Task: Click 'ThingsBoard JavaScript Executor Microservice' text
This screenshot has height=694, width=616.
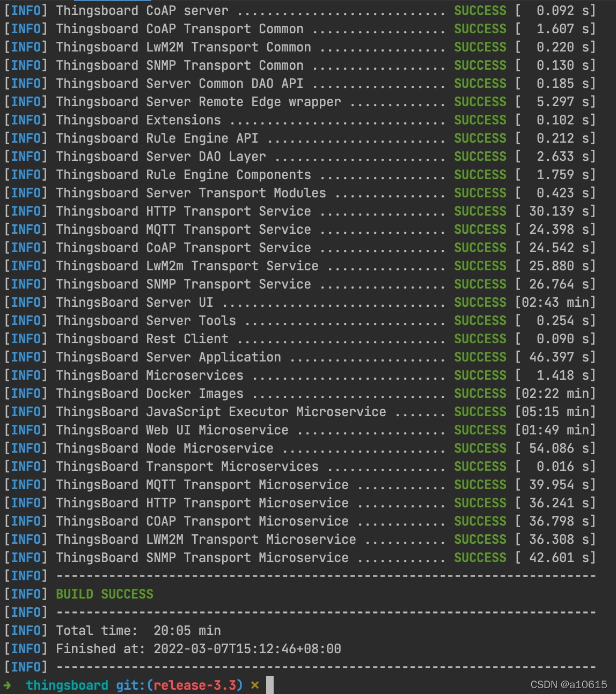Action: pyautogui.click(x=221, y=412)
